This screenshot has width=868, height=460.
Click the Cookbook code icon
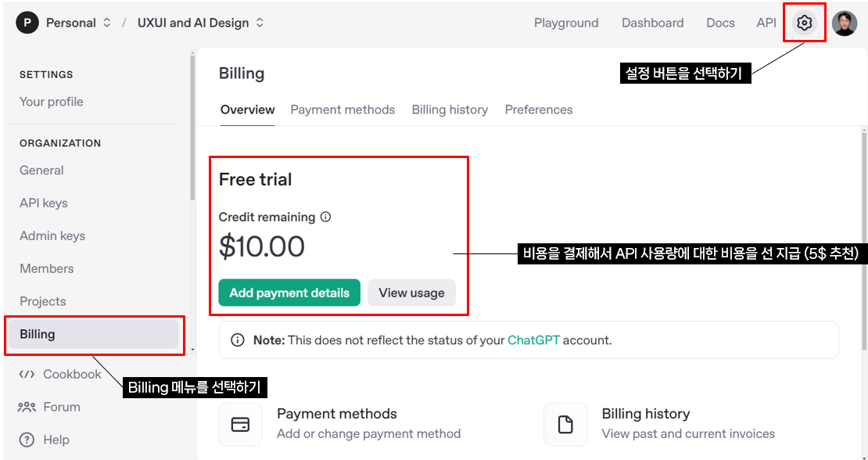tap(27, 374)
